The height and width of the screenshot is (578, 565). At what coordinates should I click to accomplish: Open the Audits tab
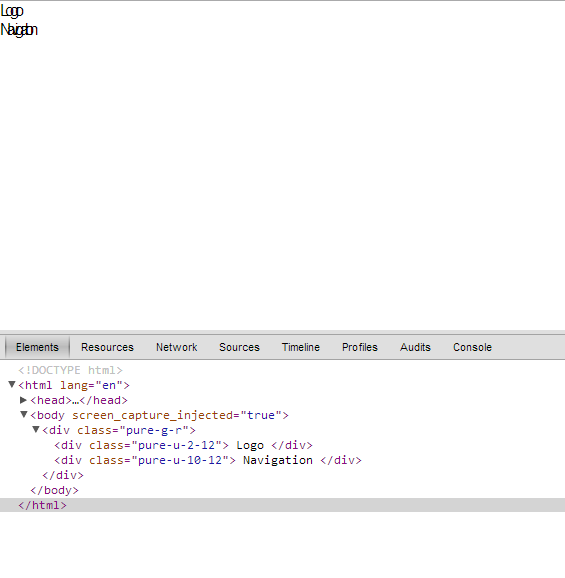tap(415, 347)
